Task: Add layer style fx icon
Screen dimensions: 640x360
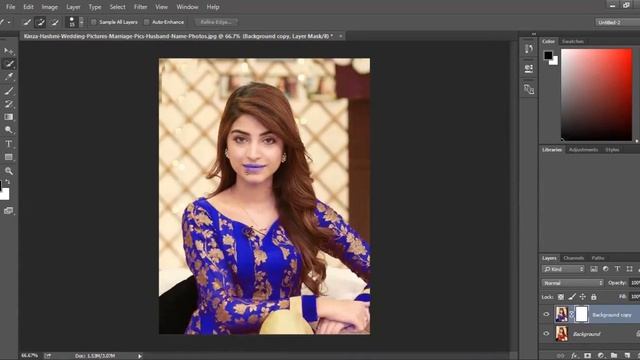Action: (x=574, y=356)
